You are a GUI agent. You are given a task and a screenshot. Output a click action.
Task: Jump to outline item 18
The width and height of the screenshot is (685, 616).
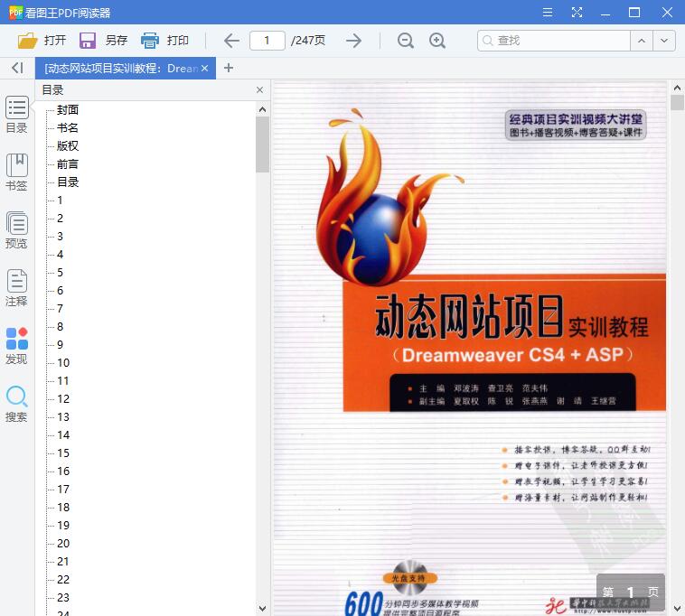[63, 507]
